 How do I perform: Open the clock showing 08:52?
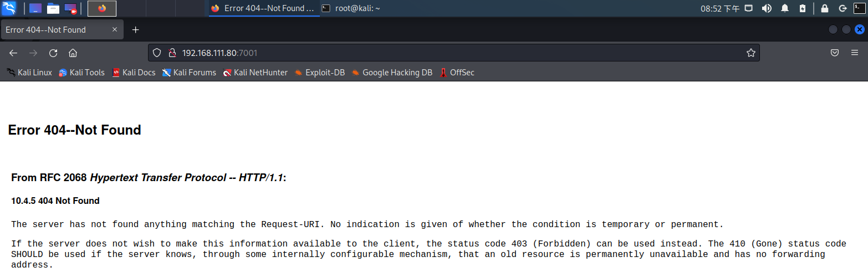coord(720,8)
